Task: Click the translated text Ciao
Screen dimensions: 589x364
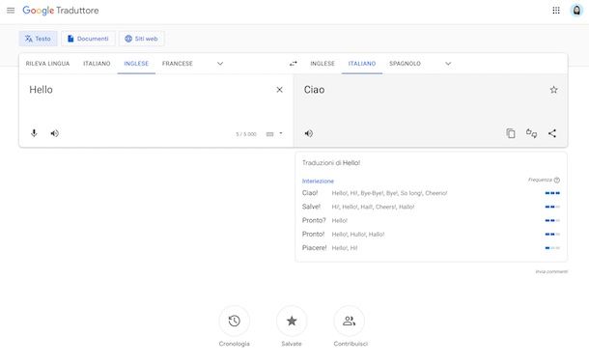Action: (x=314, y=90)
